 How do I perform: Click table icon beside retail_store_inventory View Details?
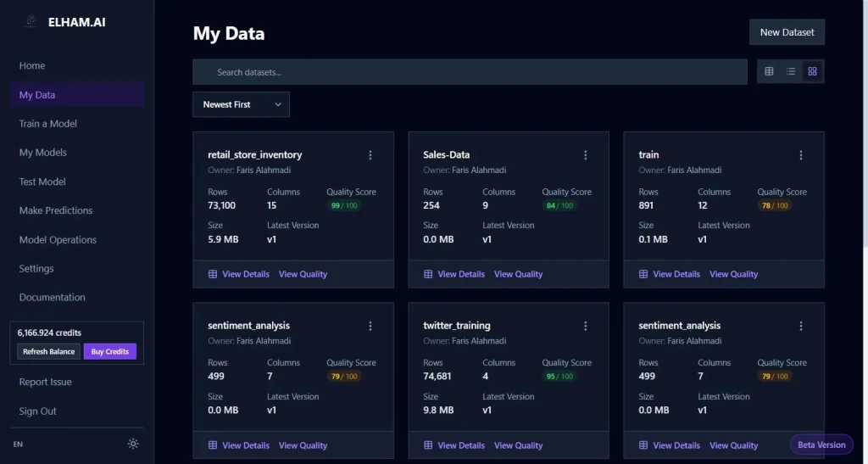213,274
